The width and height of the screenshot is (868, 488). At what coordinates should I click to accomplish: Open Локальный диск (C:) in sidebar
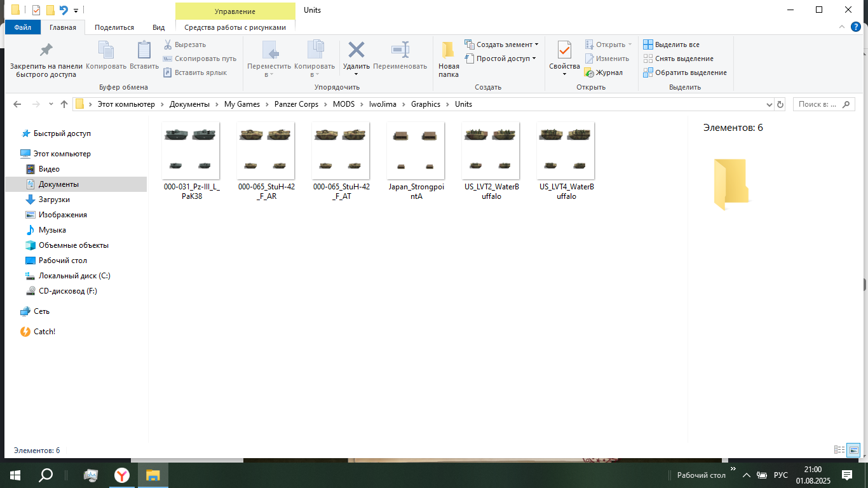pyautogui.click(x=74, y=276)
